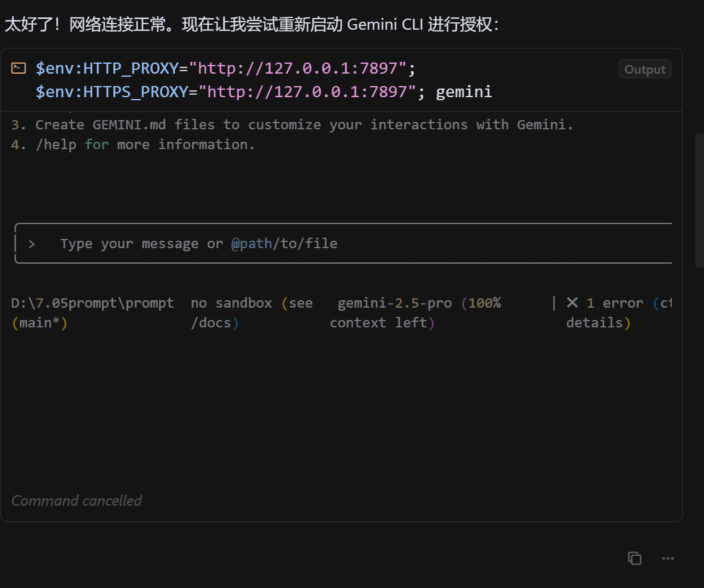This screenshot has height=588, width=704.
Task: Toggle the Output button
Action: tap(645, 69)
